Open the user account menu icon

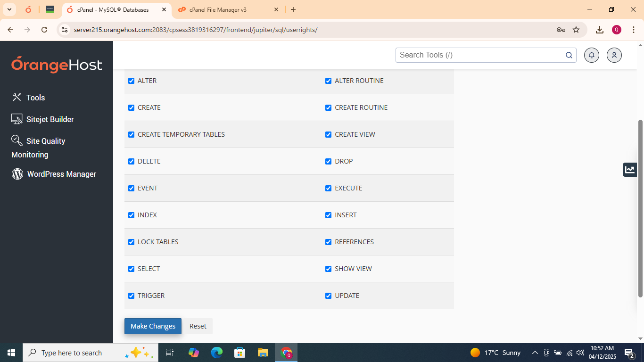pos(614,55)
